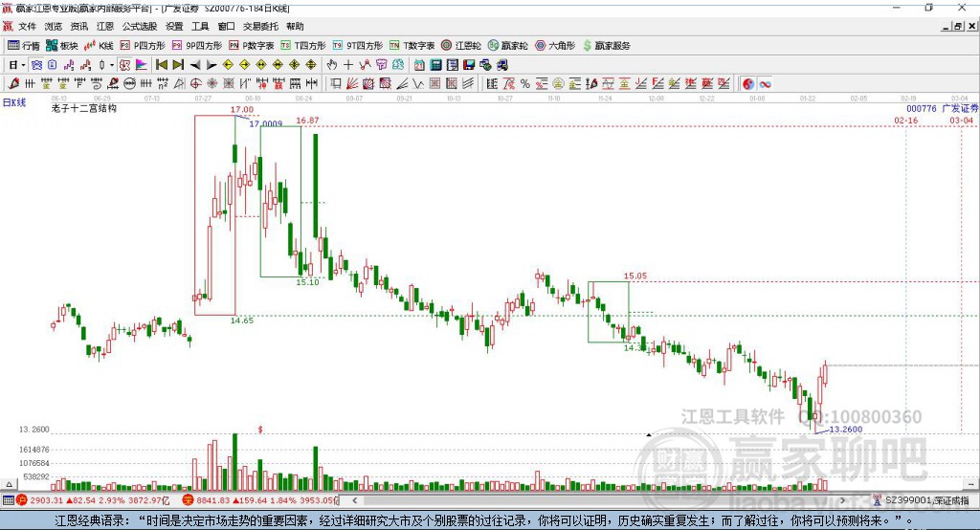The image size is (980, 530).
Task: Open the T四方形 tool
Action: [x=303, y=46]
